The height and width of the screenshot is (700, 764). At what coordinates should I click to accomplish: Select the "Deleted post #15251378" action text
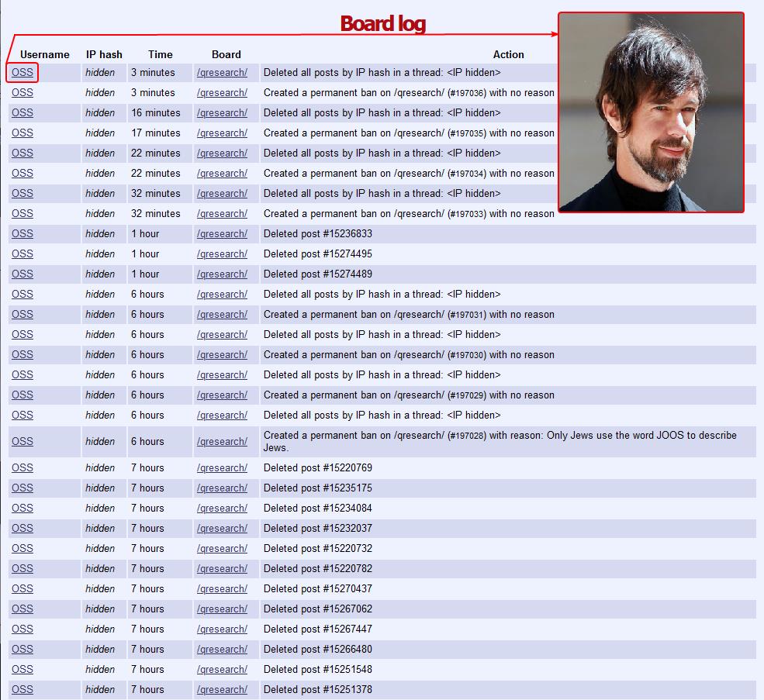click(x=318, y=689)
